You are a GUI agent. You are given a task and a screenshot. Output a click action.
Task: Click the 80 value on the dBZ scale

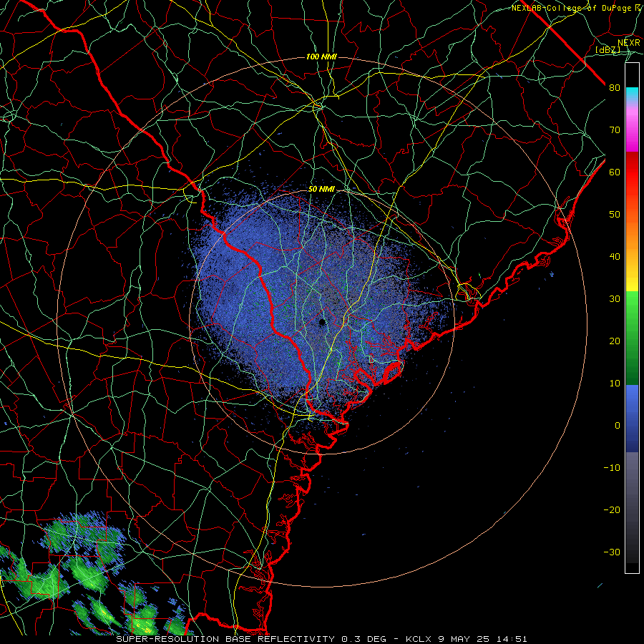pyautogui.click(x=615, y=88)
